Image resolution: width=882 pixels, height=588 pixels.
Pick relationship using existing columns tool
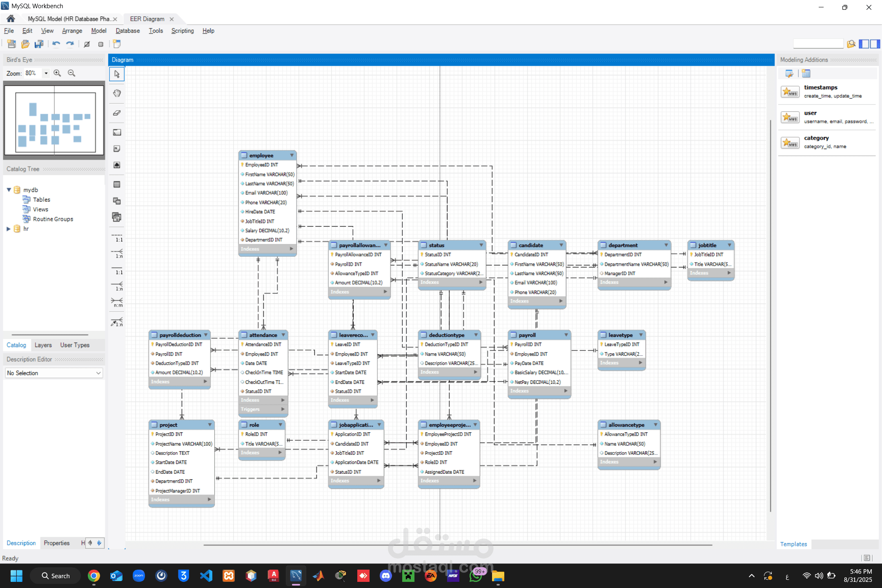[x=117, y=322]
